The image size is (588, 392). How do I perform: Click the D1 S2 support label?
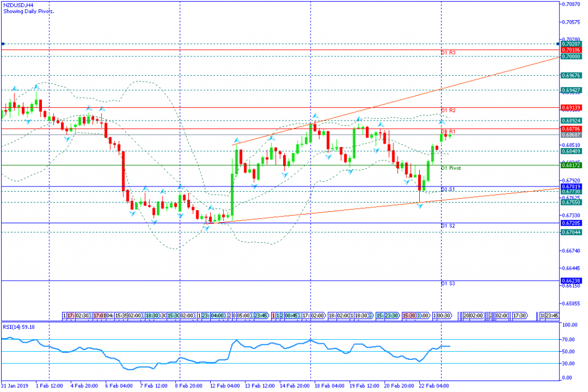[448, 226]
